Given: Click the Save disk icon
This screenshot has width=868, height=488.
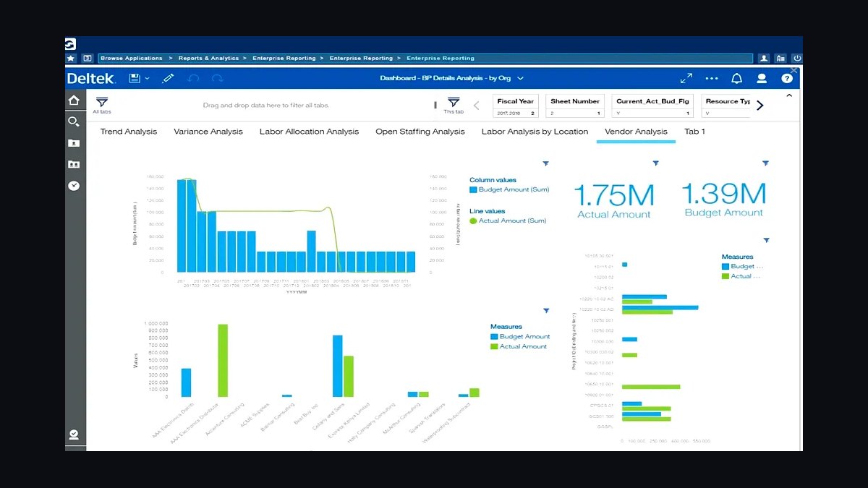Looking at the screenshot, I should 135,78.
